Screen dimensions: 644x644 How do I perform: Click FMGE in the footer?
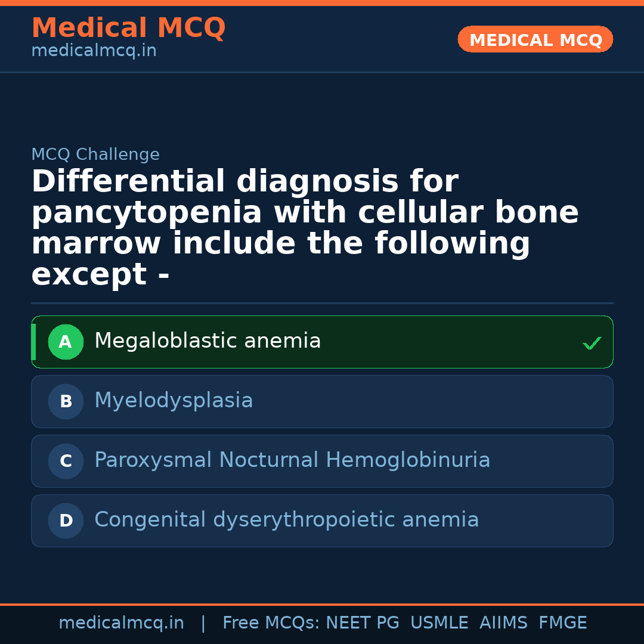coord(562,623)
